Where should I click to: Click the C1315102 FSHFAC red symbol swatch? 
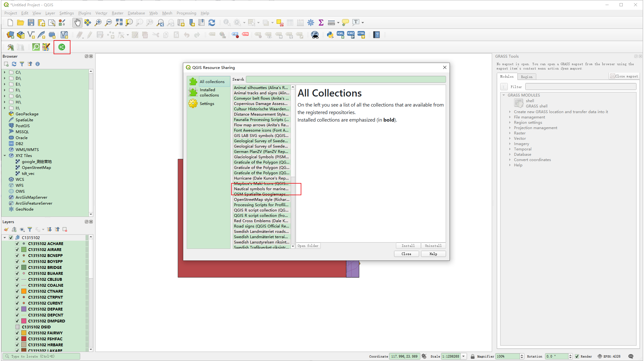click(24, 339)
